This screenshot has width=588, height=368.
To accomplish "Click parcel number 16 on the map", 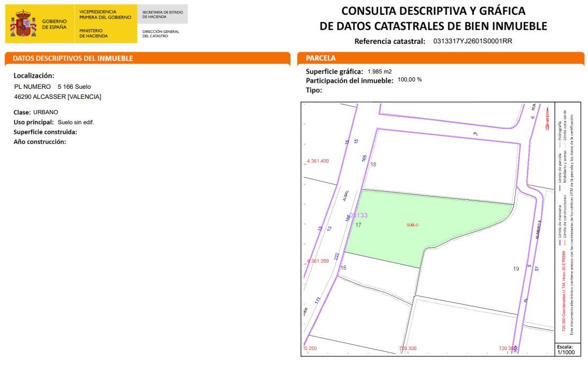I will point(343,268).
